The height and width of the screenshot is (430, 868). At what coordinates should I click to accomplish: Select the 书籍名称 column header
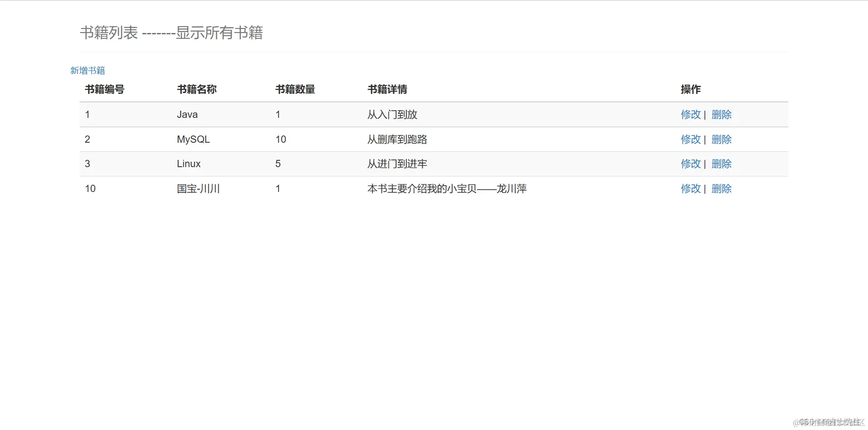tap(197, 89)
